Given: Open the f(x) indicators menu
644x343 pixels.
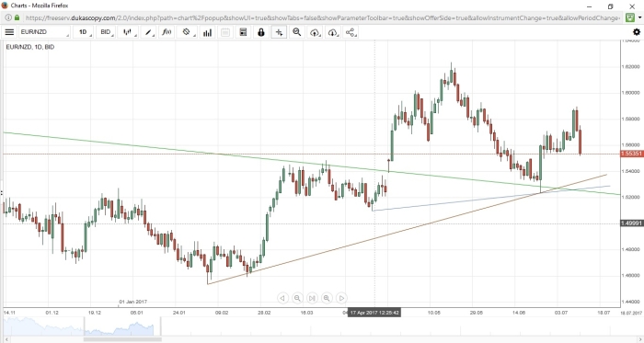Looking at the screenshot, I should pyautogui.click(x=167, y=32).
